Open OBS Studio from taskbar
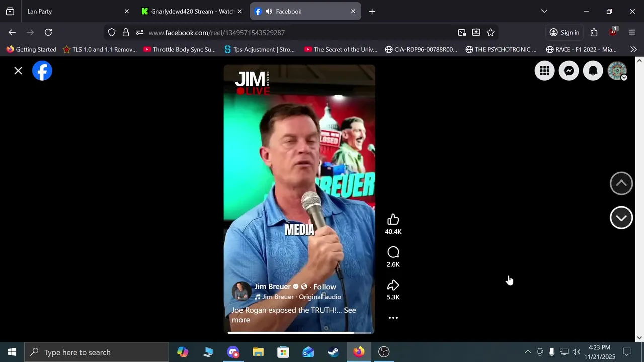Screen dimensions: 644x362 point(384,352)
